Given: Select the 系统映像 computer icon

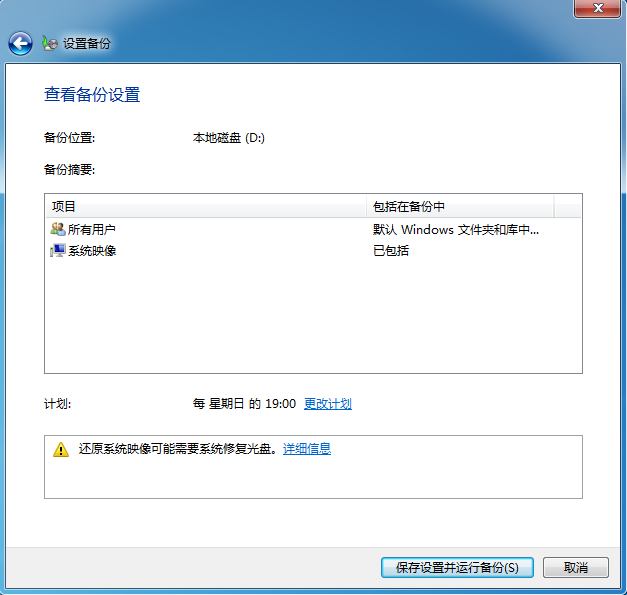Looking at the screenshot, I should (58, 250).
